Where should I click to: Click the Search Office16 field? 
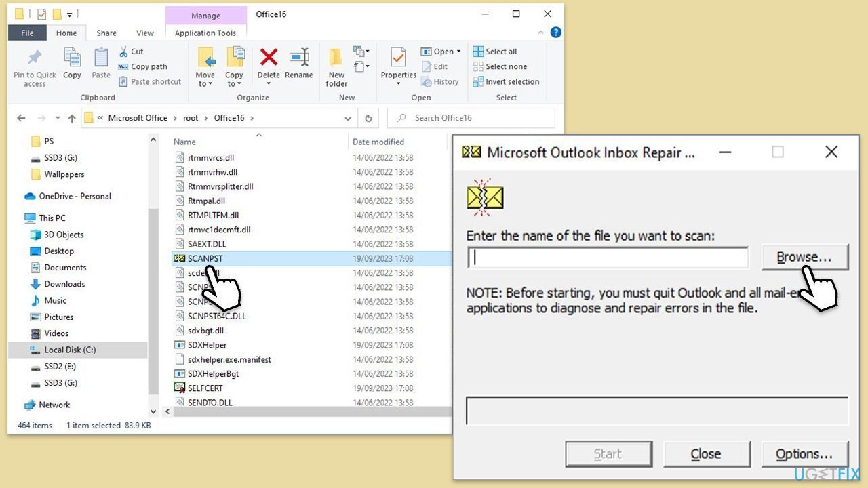(x=471, y=118)
